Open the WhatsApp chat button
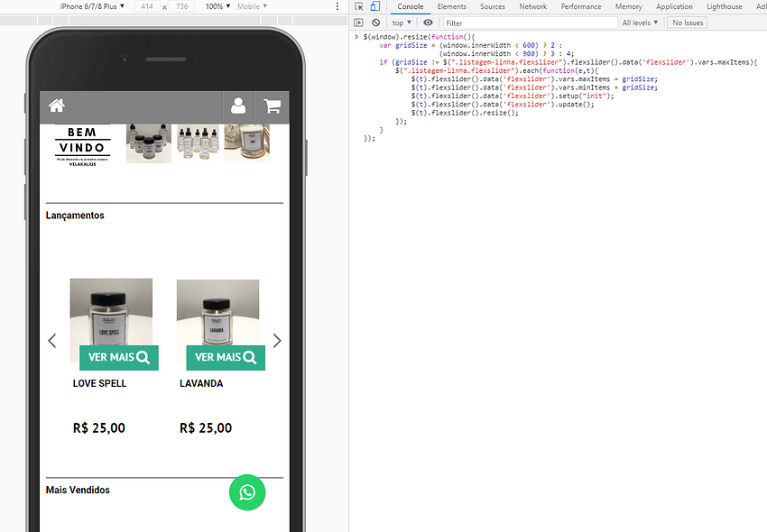The height and width of the screenshot is (532, 767). point(247,492)
